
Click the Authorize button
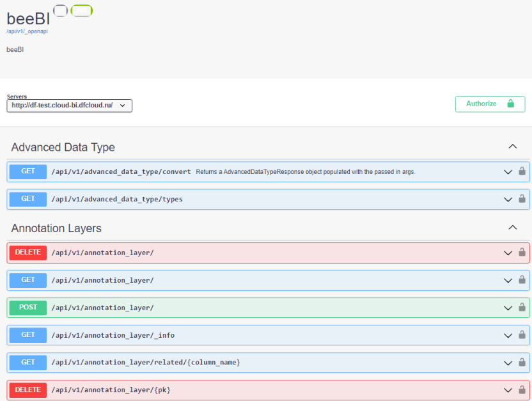click(x=490, y=104)
